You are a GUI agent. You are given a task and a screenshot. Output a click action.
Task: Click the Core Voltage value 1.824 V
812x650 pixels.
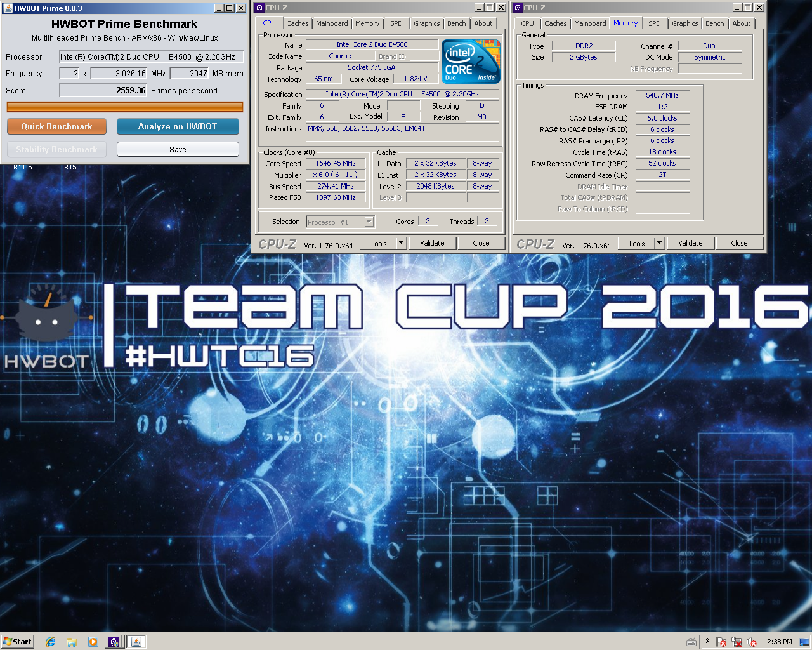416,79
